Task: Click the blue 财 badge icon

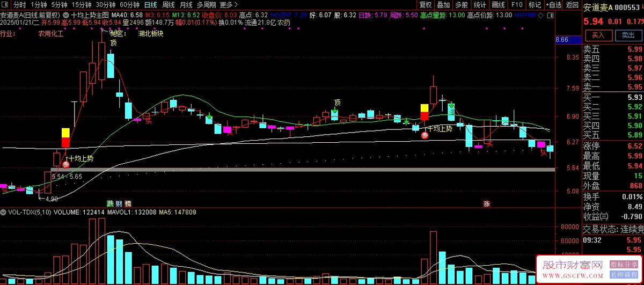Action: tap(119, 204)
